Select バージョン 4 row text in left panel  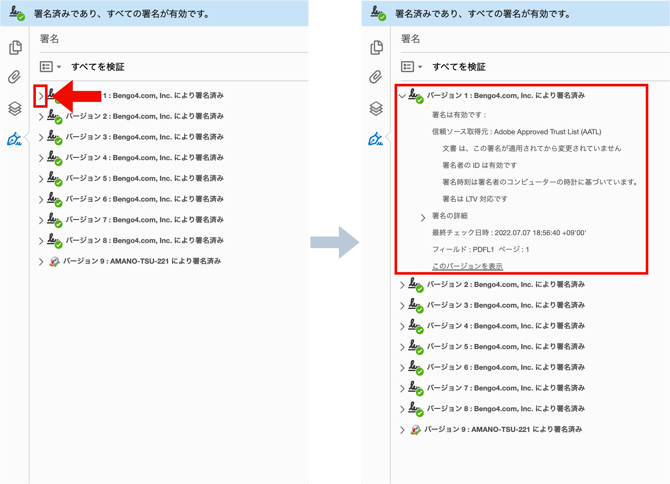tap(144, 158)
